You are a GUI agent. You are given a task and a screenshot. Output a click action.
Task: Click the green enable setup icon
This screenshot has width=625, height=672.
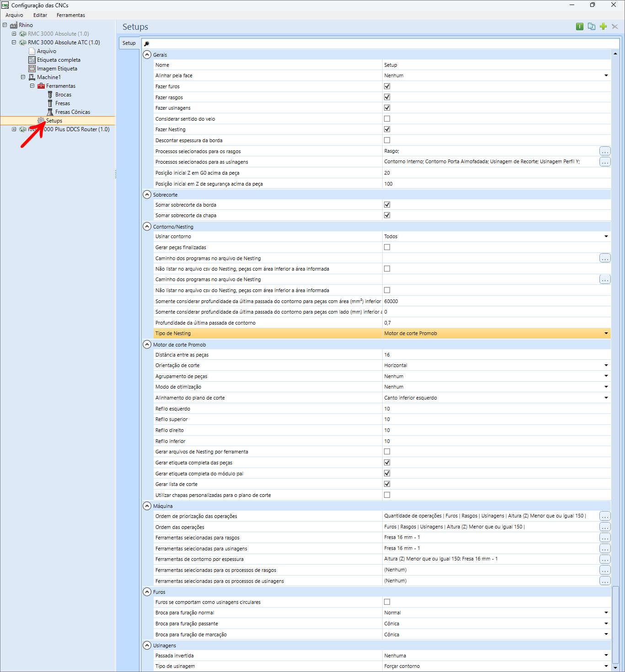pos(580,27)
